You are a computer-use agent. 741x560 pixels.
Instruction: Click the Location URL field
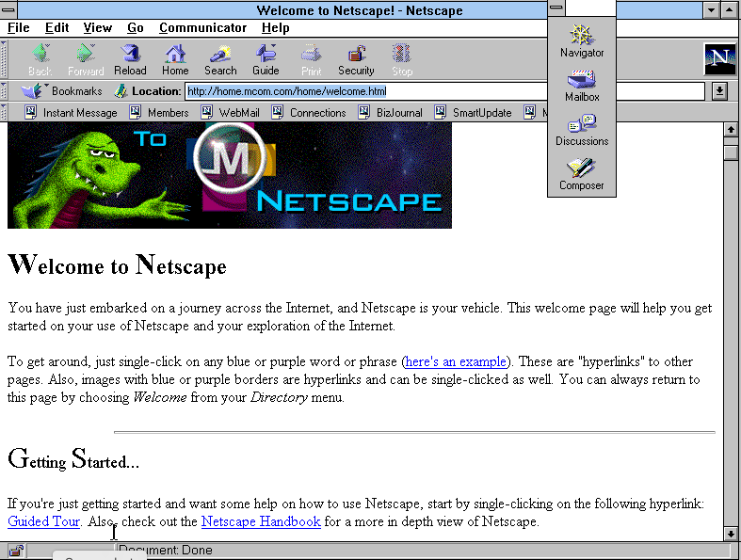click(x=444, y=90)
